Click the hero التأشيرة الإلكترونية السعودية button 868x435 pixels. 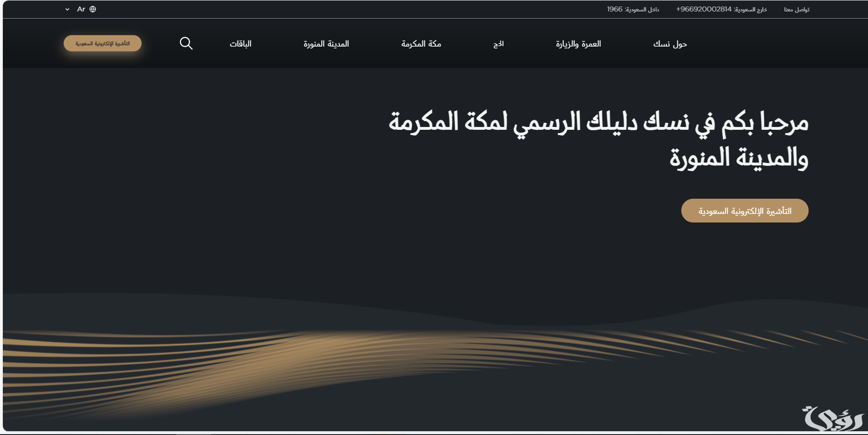[744, 211]
